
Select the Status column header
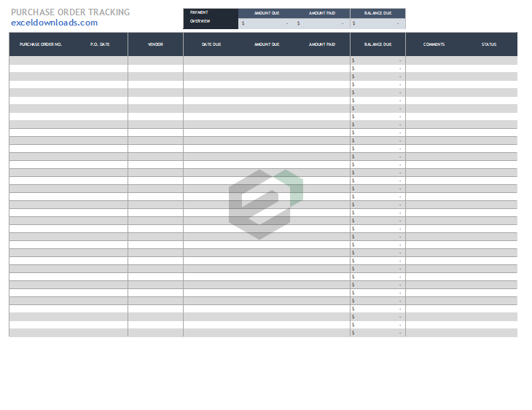click(x=489, y=44)
